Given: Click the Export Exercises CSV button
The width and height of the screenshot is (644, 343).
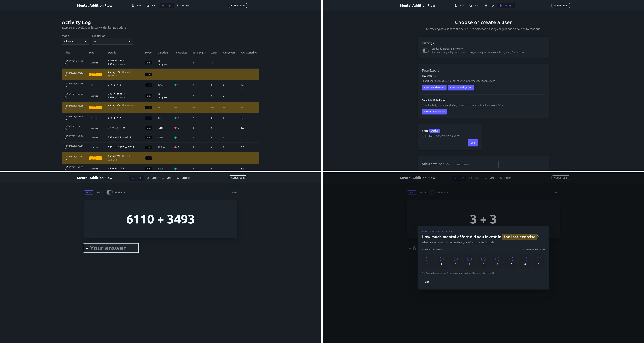Looking at the screenshot, I should tap(434, 87).
